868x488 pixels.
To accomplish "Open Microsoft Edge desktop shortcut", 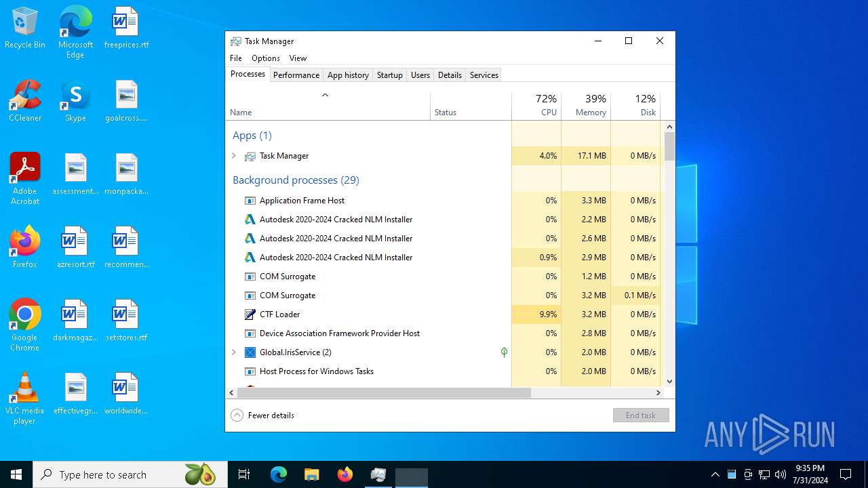I will (x=75, y=32).
